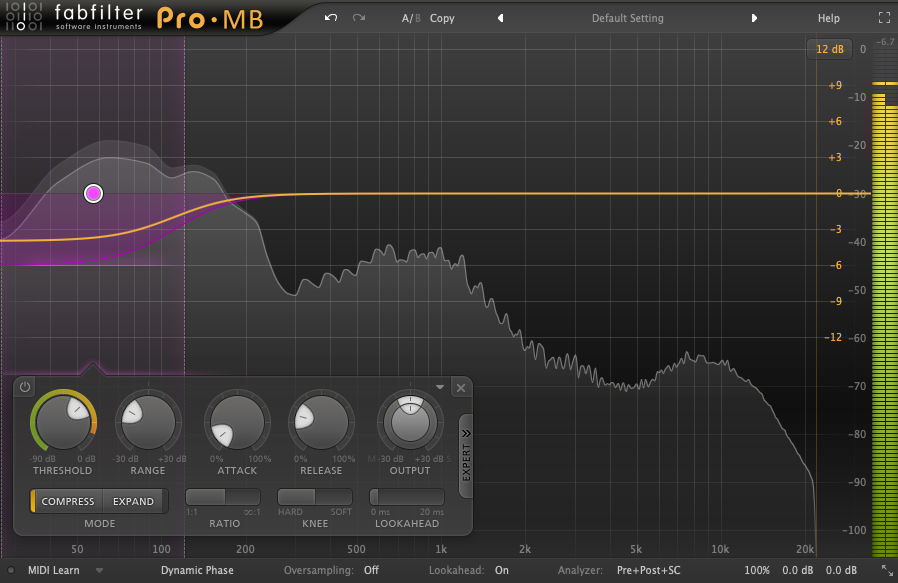Go to previous preset with left arrow

click(x=501, y=18)
